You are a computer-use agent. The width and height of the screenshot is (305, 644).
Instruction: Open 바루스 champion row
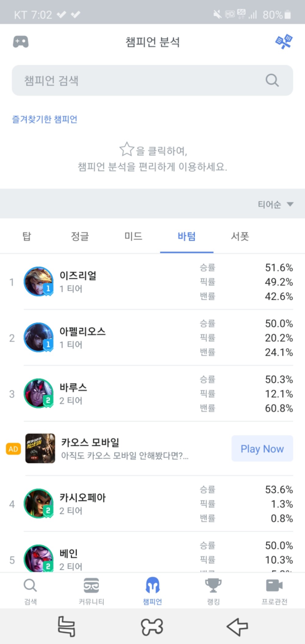[x=152, y=393]
